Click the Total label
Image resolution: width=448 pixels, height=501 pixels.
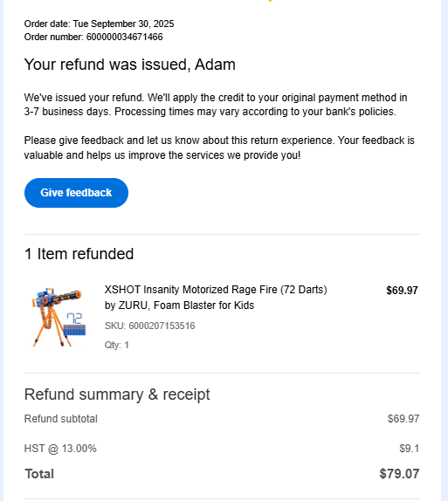39,474
